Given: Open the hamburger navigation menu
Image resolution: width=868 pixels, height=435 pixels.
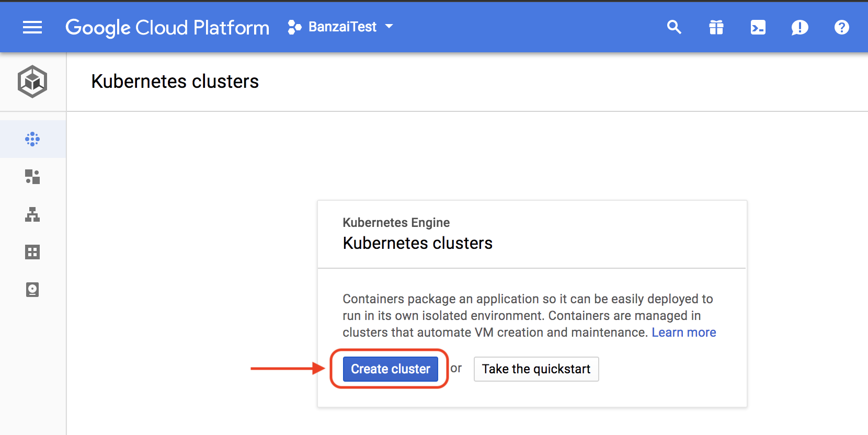Looking at the screenshot, I should (32, 27).
